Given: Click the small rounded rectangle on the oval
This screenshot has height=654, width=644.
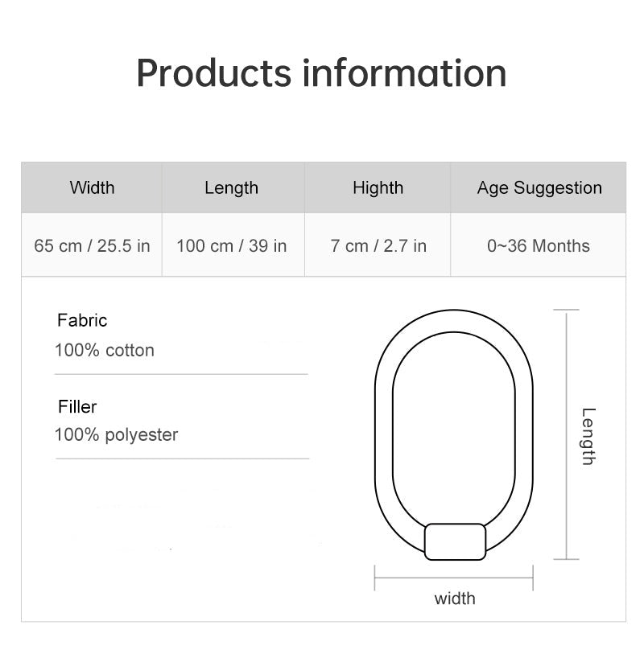Looking at the screenshot, I should coord(455,542).
